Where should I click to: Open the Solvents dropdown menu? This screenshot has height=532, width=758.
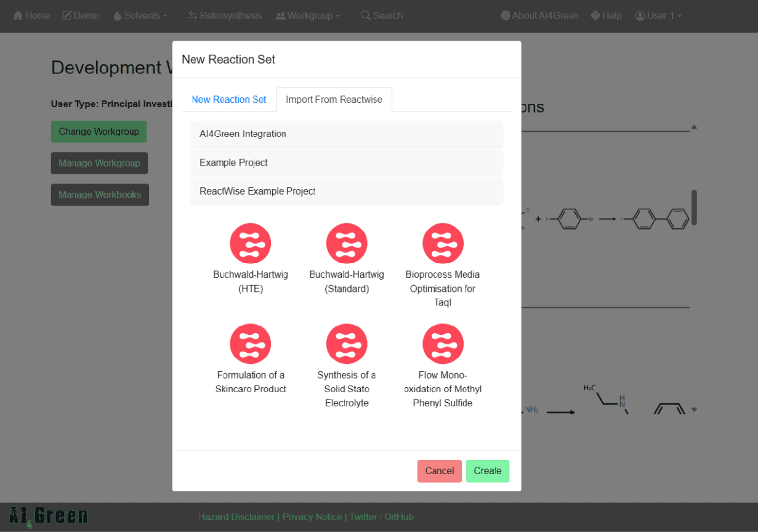pos(140,15)
